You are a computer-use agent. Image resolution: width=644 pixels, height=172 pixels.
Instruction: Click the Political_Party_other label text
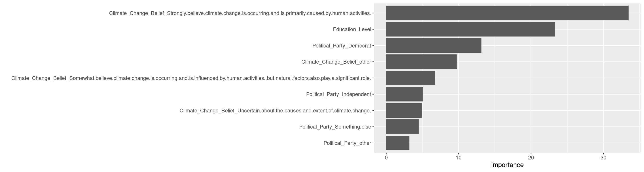click(x=347, y=143)
